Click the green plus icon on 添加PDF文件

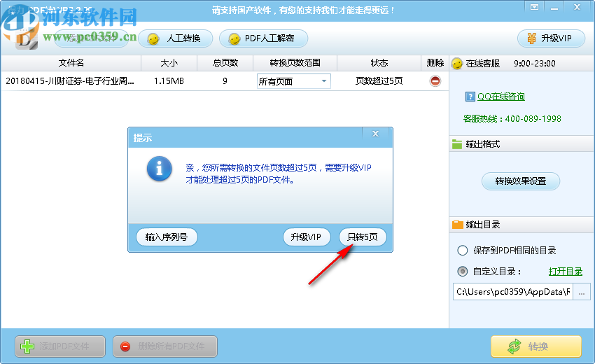(27, 346)
